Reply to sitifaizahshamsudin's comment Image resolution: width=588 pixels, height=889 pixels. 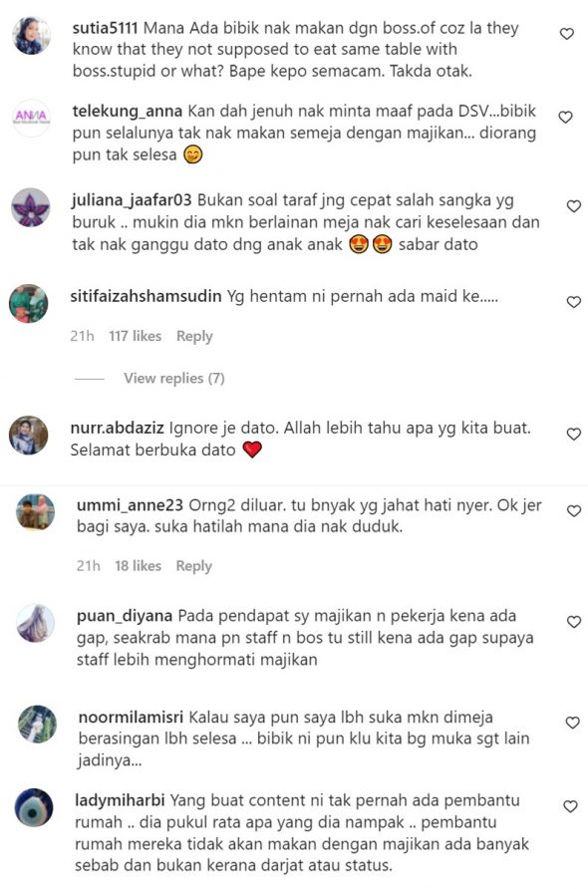[x=194, y=336]
